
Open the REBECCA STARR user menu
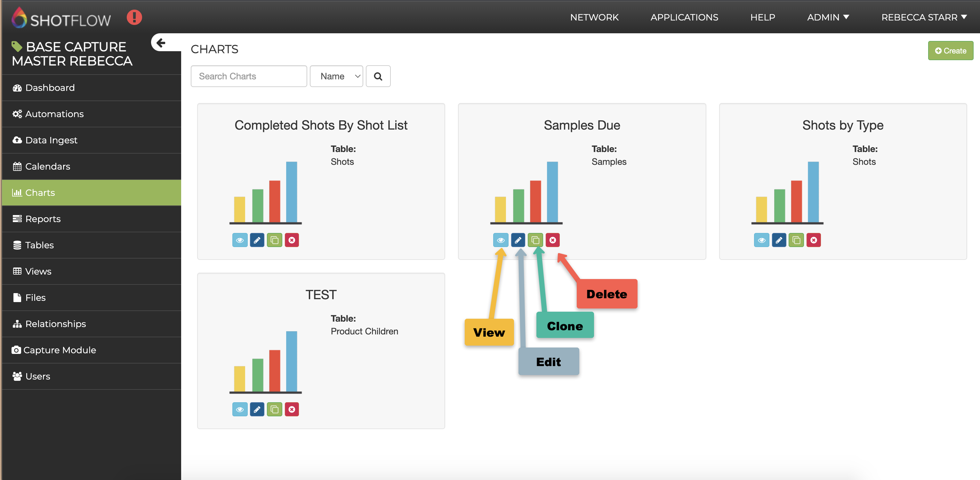pos(924,18)
